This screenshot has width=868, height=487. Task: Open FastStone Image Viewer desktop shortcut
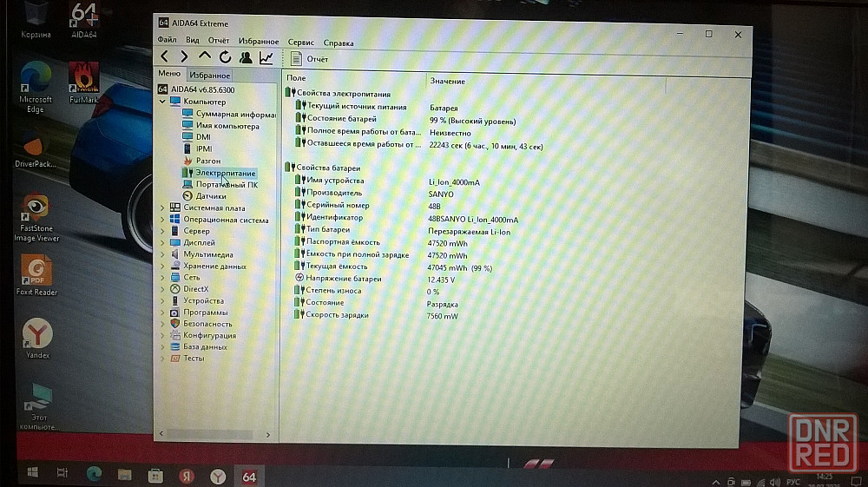coord(36,217)
